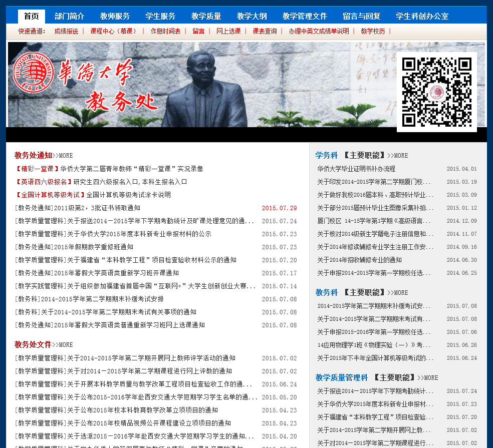Open 全国计算机等级考试涂卡说明 notice

(129, 195)
